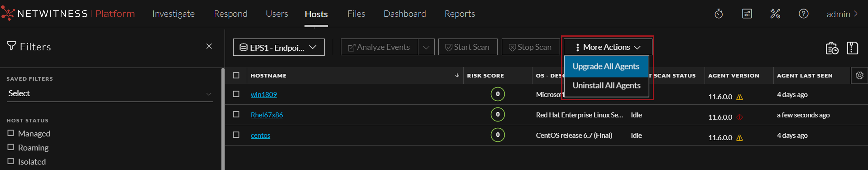Open the Rhel67x86 hostname link
The height and width of the screenshot is (170, 868).
click(266, 115)
